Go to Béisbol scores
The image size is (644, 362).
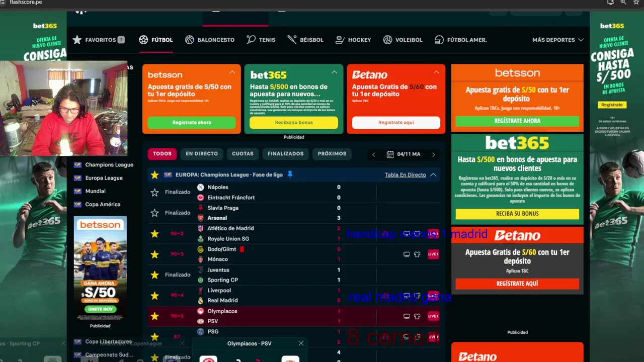point(305,40)
